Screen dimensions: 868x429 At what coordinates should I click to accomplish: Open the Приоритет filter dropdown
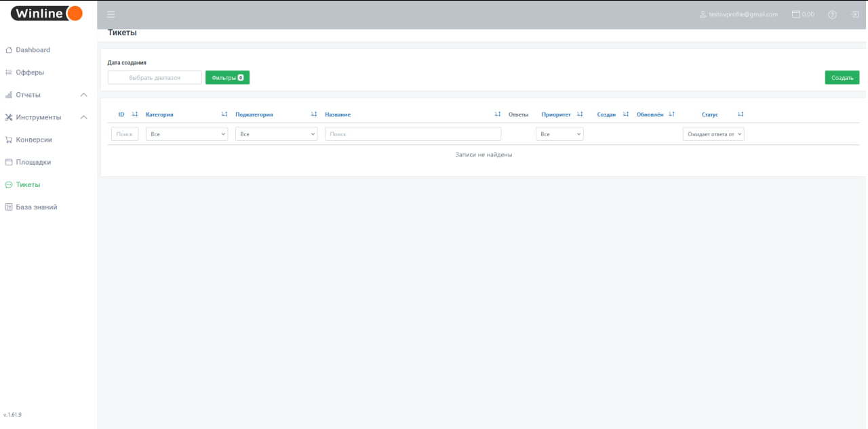[559, 134]
